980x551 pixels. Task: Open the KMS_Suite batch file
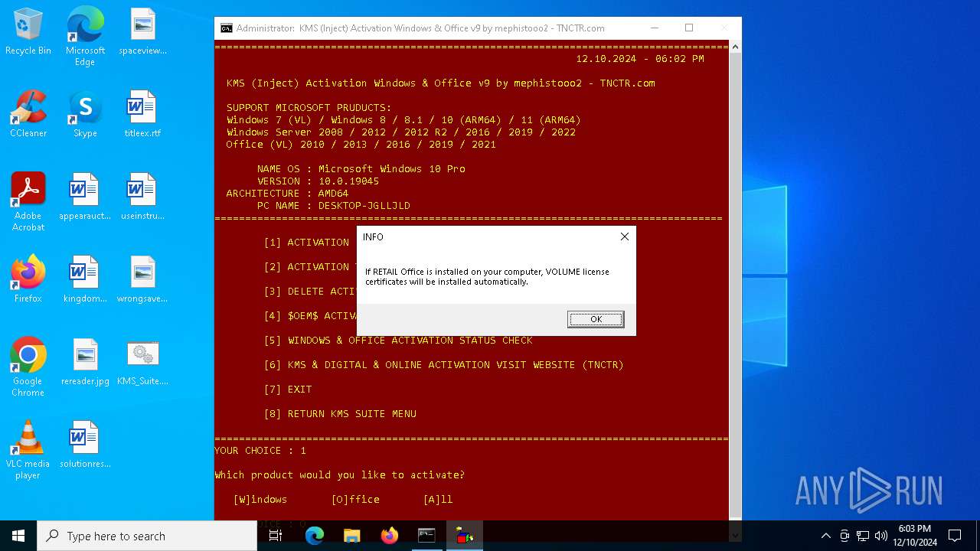pyautogui.click(x=142, y=362)
